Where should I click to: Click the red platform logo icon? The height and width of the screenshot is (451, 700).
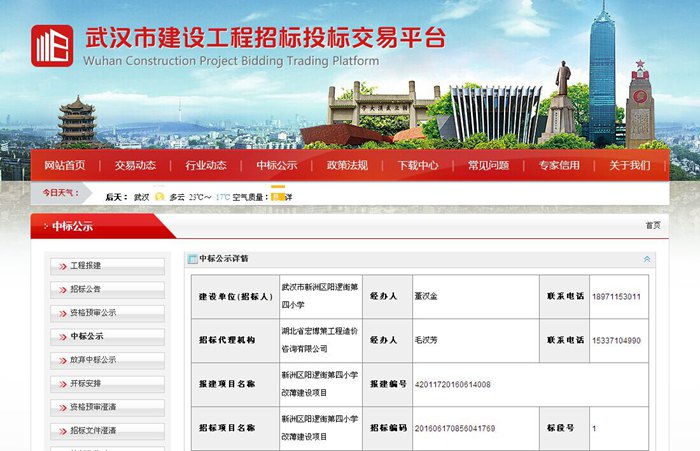[52, 45]
